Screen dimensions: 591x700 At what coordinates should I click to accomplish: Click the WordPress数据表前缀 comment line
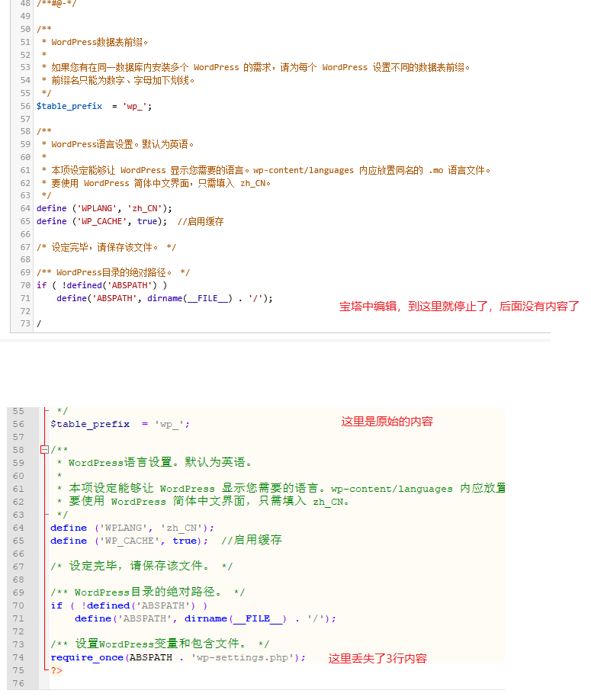[95, 43]
